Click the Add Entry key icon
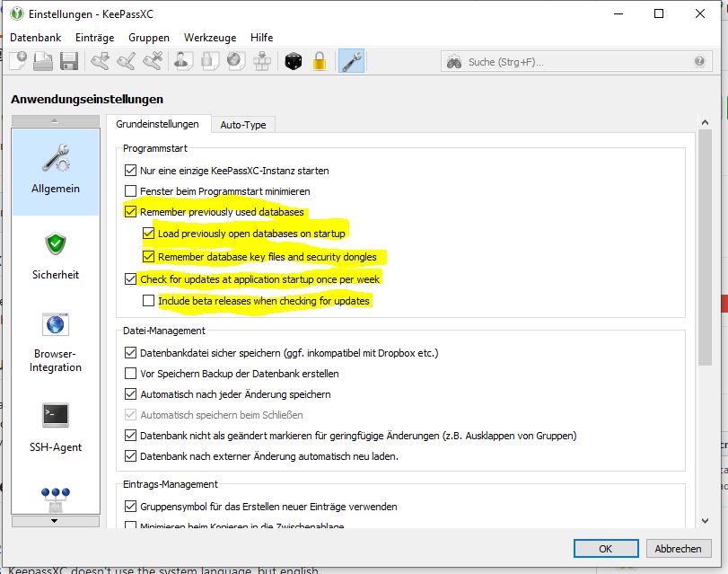This screenshot has width=728, height=574. (100, 61)
